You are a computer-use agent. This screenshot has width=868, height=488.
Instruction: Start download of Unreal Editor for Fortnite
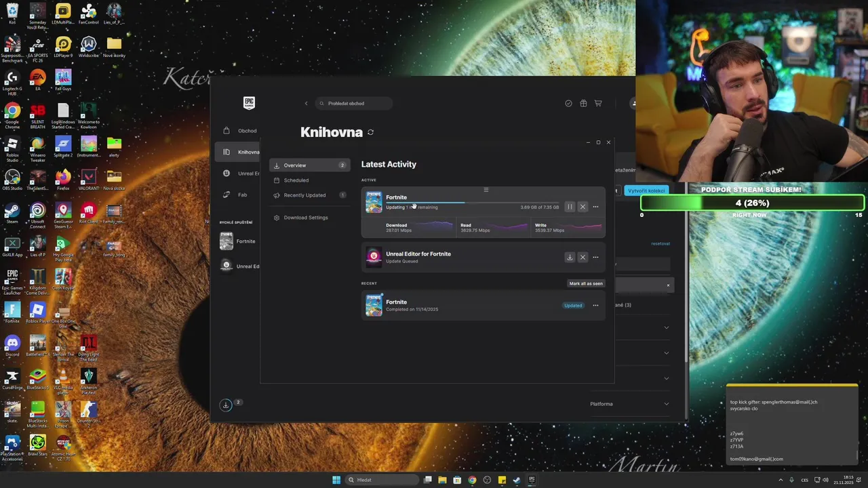click(x=570, y=257)
